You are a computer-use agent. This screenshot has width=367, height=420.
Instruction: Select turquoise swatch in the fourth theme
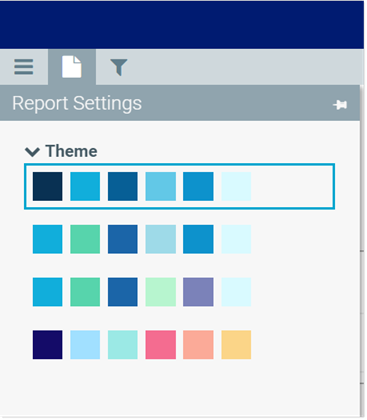(123, 345)
